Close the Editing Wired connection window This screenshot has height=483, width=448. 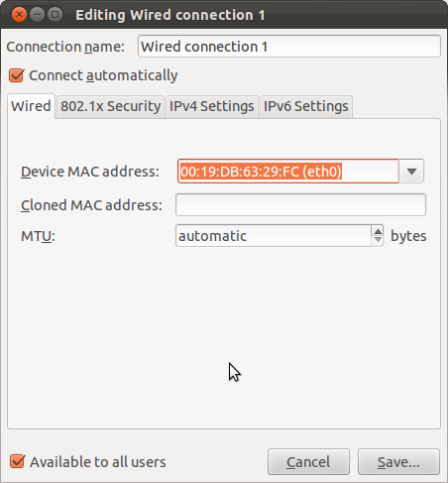[19, 15]
